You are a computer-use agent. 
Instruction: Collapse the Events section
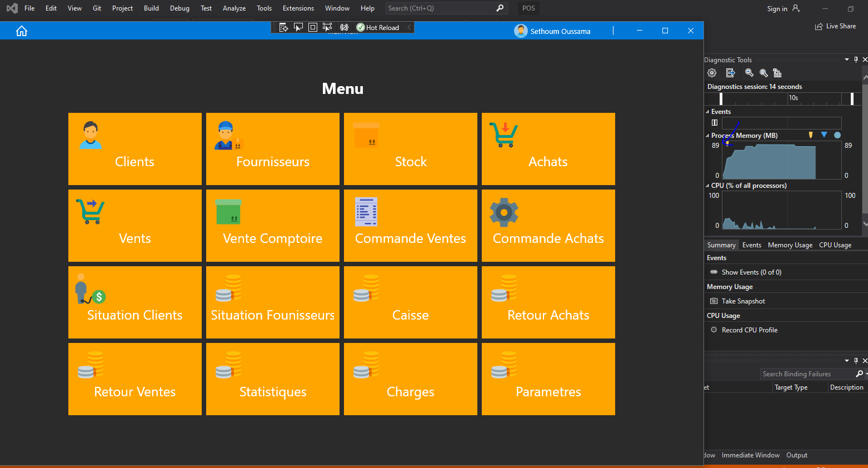707,111
